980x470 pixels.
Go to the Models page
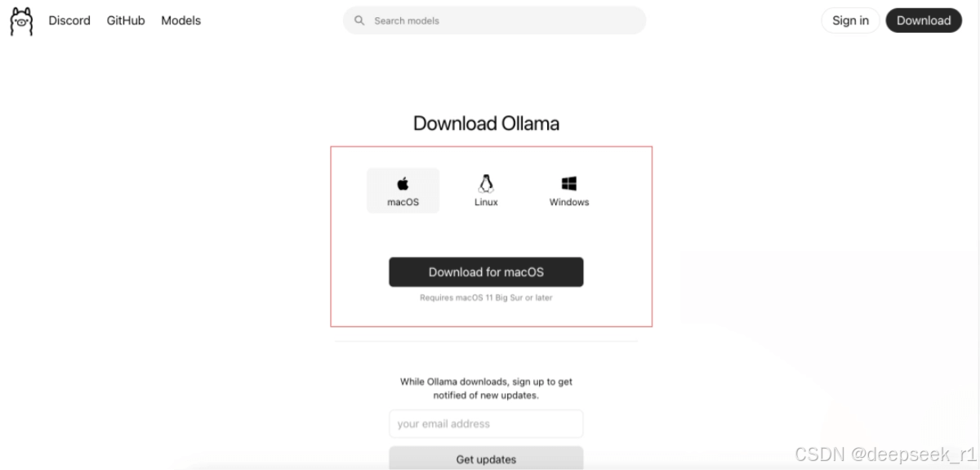coord(180,20)
